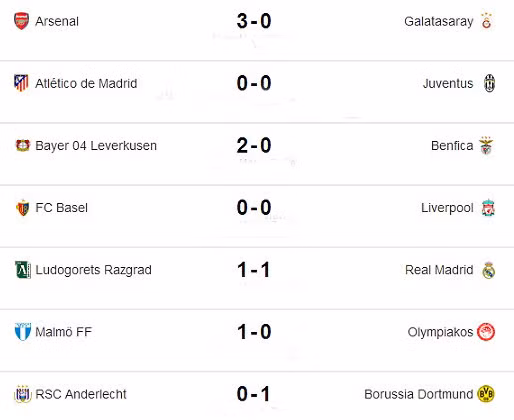Screen dimensions: 514x420
Task: Open the Arsenal team name link
Action: [x=57, y=21]
